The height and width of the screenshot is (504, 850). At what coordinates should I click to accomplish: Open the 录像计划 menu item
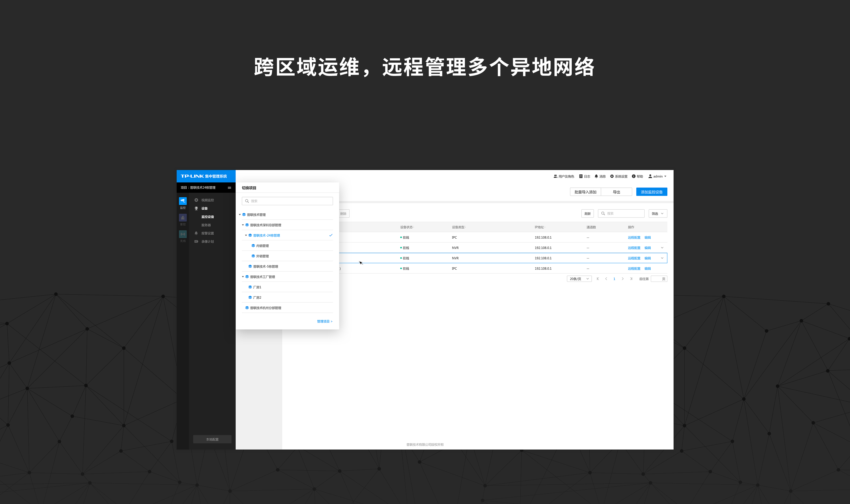pyautogui.click(x=207, y=241)
